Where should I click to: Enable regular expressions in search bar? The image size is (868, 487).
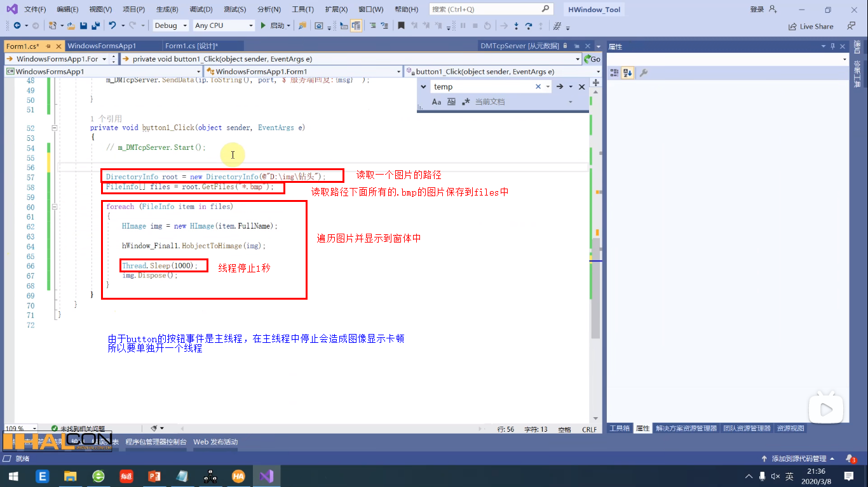tap(466, 101)
